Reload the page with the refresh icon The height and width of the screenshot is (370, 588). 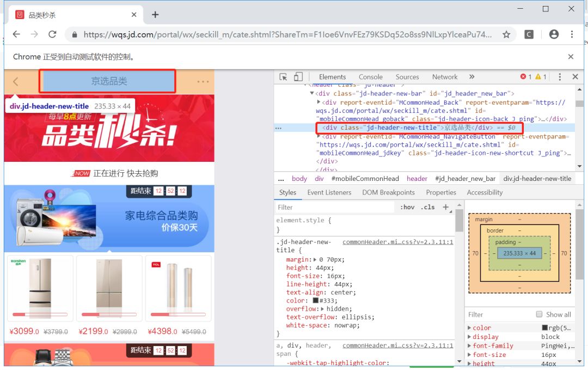pyautogui.click(x=52, y=34)
